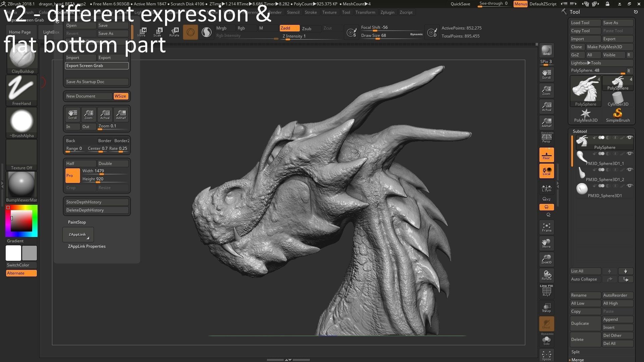
Task: Click the Scroll icon in Document panel
Action: [72, 114]
